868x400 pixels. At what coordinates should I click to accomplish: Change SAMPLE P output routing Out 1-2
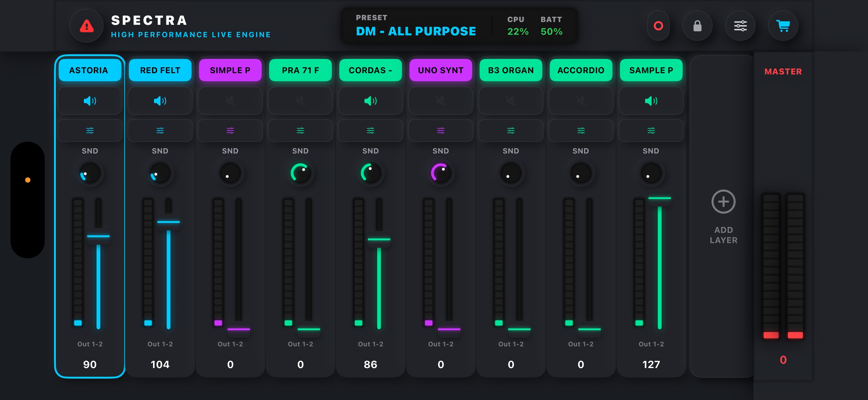point(651,344)
